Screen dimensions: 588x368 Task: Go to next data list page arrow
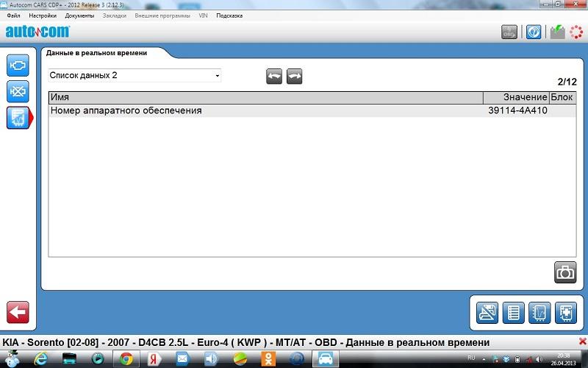click(295, 77)
